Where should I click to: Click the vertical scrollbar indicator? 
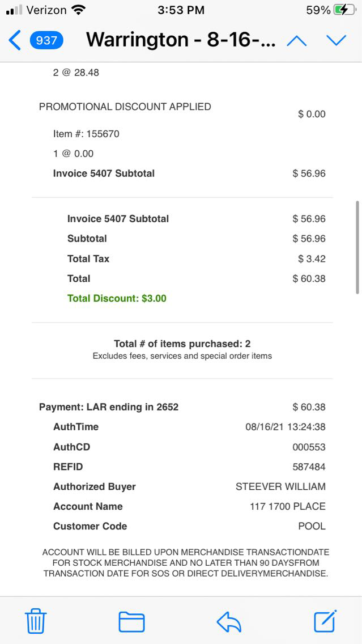pos(357,247)
